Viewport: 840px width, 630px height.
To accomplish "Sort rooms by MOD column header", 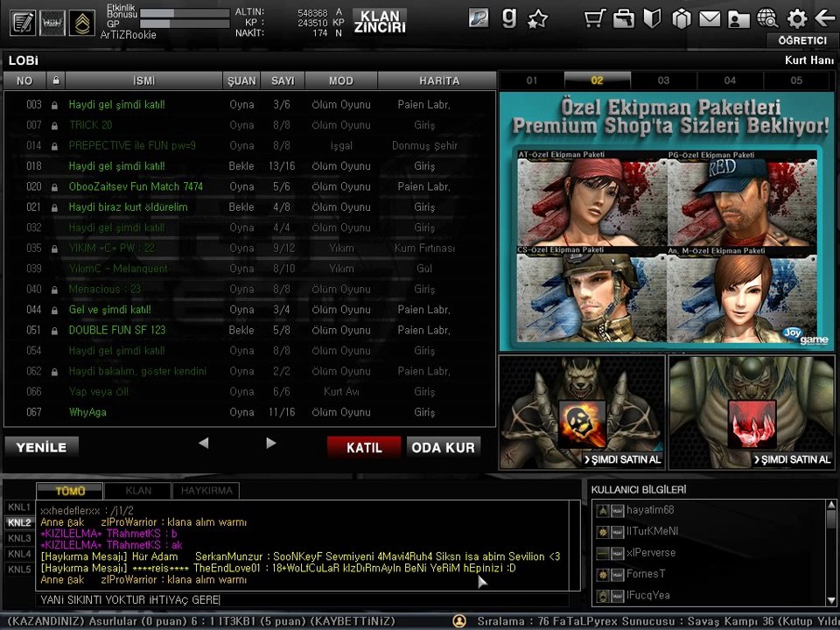I will tap(341, 80).
